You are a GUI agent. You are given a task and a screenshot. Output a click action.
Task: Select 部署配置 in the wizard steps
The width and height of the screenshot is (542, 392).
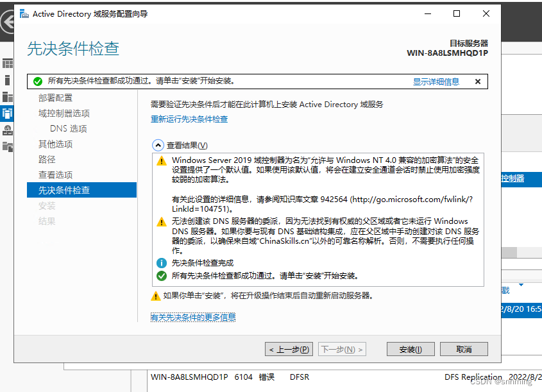click(x=55, y=98)
